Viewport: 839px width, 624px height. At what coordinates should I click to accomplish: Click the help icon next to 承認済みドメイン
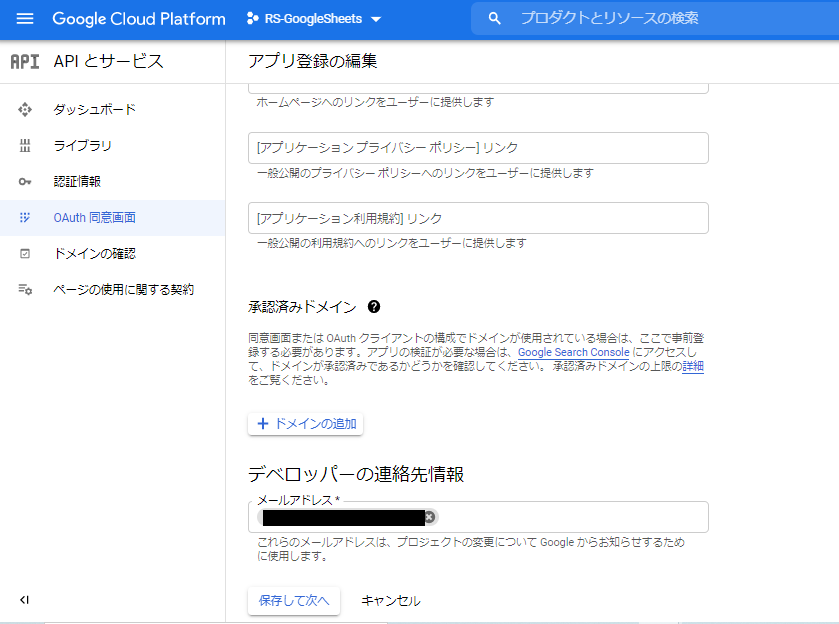(374, 307)
